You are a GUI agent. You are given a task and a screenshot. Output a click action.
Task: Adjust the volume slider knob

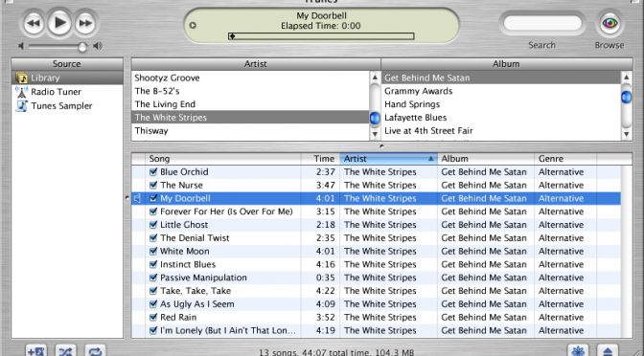[x=82, y=47]
